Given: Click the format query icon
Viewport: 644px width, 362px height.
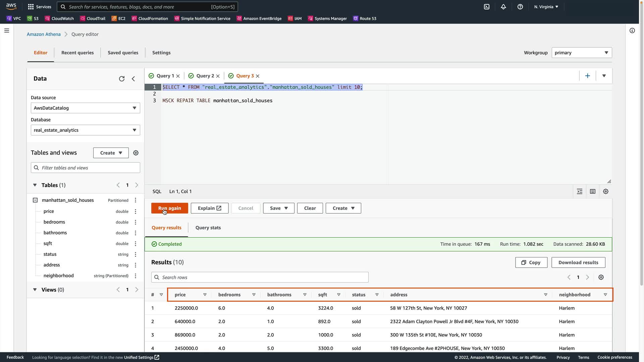Looking at the screenshot, I should (580, 192).
